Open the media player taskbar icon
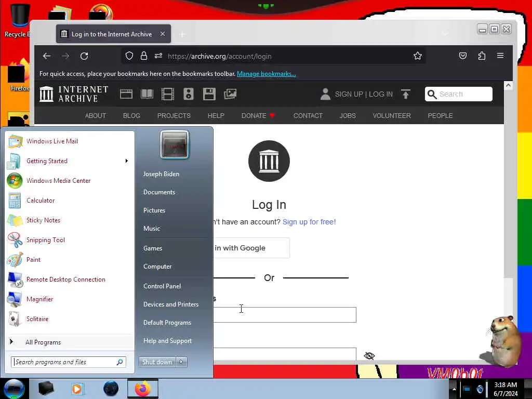 (77, 389)
